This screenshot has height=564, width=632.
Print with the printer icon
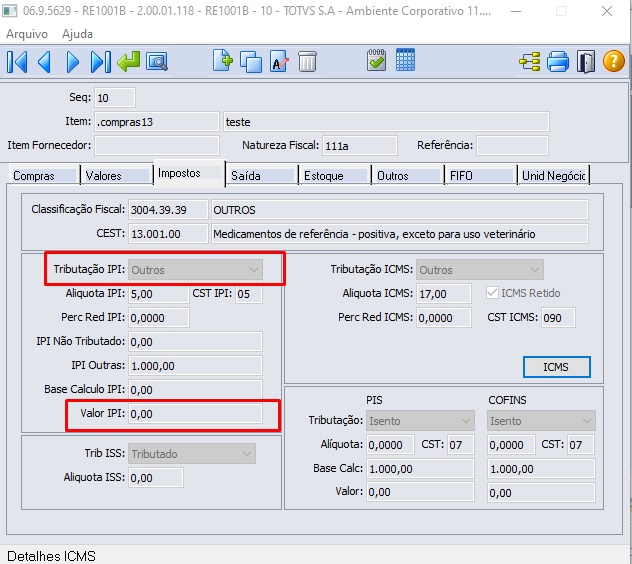[558, 62]
